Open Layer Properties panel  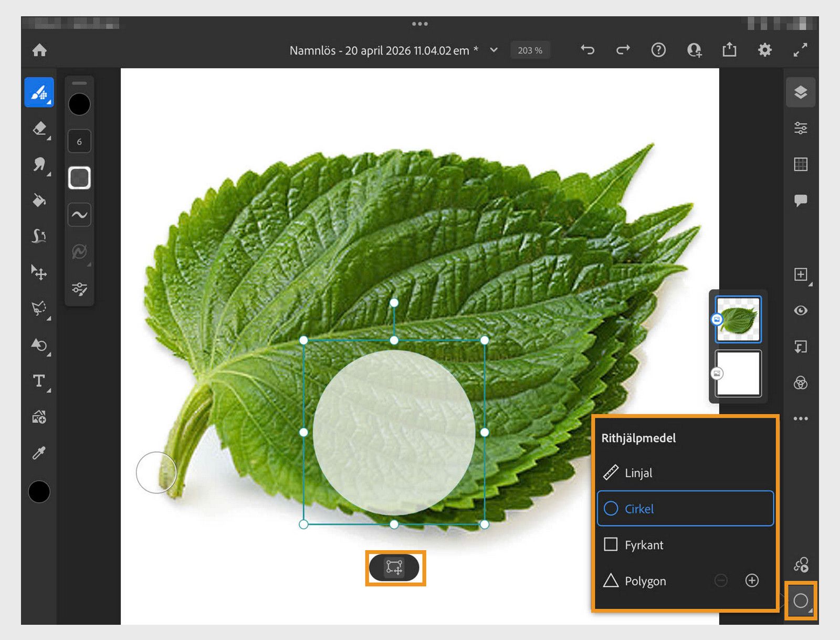801,128
